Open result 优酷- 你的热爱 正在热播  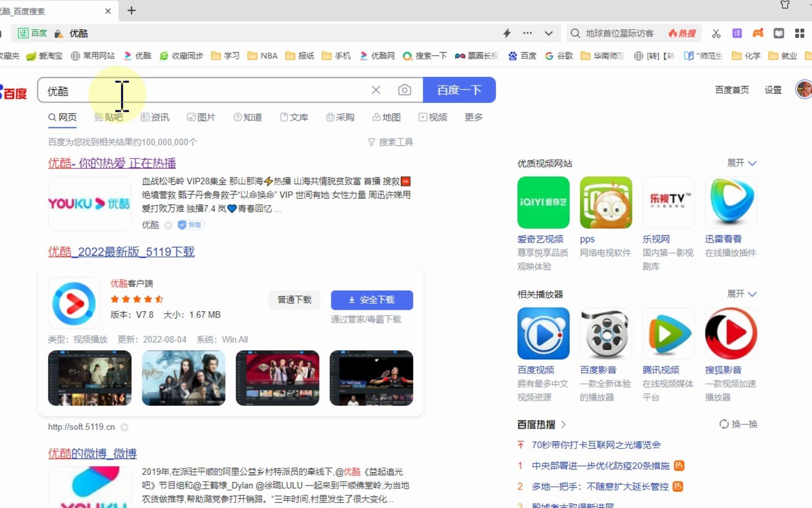click(x=112, y=163)
